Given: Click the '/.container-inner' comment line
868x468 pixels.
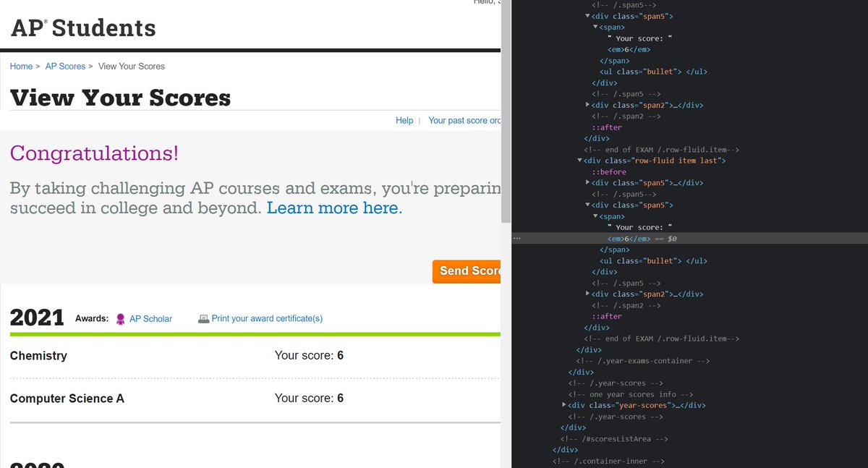Looking at the screenshot, I should [608, 461].
